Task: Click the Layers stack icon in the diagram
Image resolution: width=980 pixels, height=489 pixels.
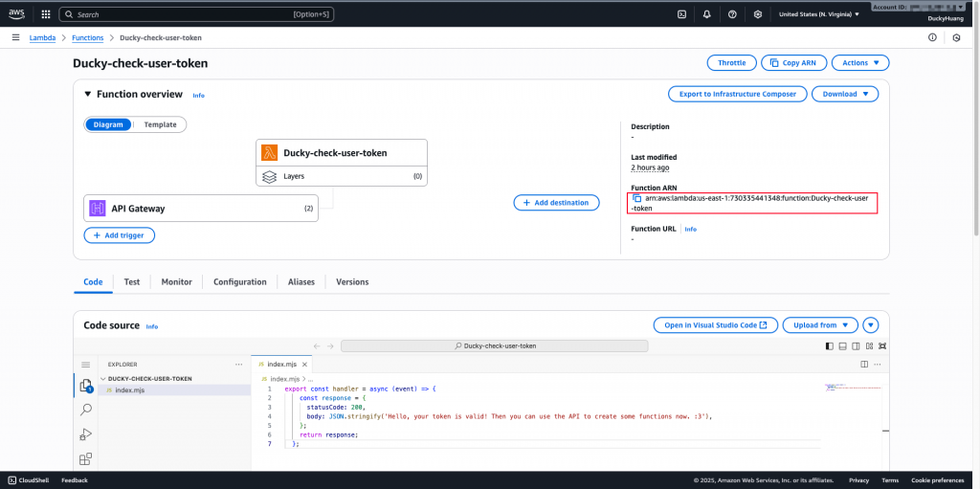Action: tap(269, 176)
